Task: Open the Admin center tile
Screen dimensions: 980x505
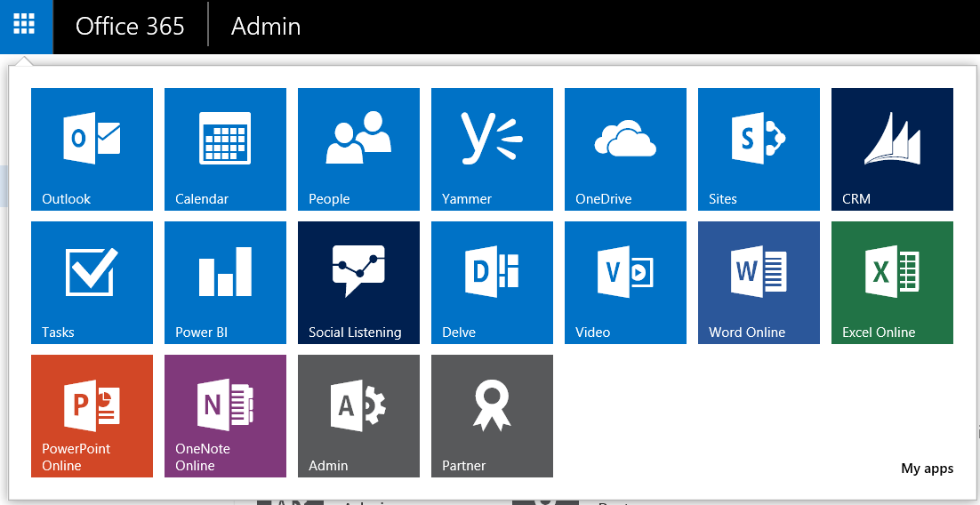Action: (x=358, y=415)
